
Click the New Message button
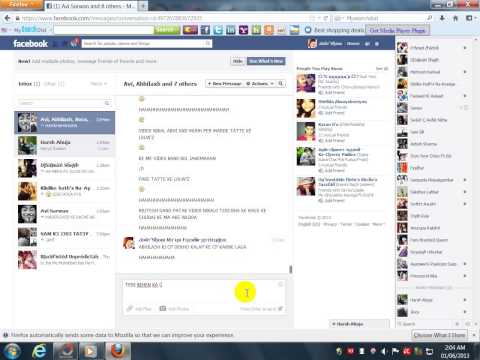(x=224, y=84)
